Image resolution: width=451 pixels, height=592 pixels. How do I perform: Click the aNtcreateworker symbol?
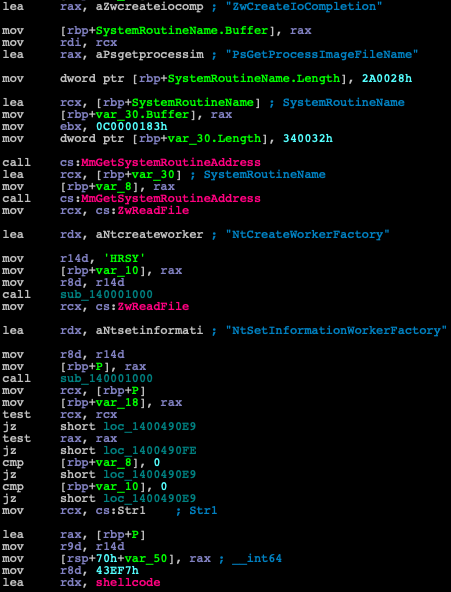150,234
